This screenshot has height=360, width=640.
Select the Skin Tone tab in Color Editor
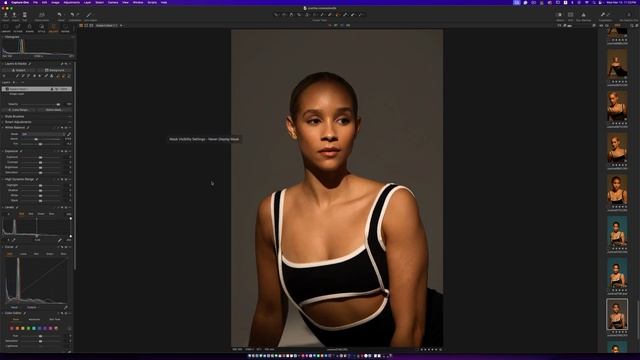click(x=55, y=319)
